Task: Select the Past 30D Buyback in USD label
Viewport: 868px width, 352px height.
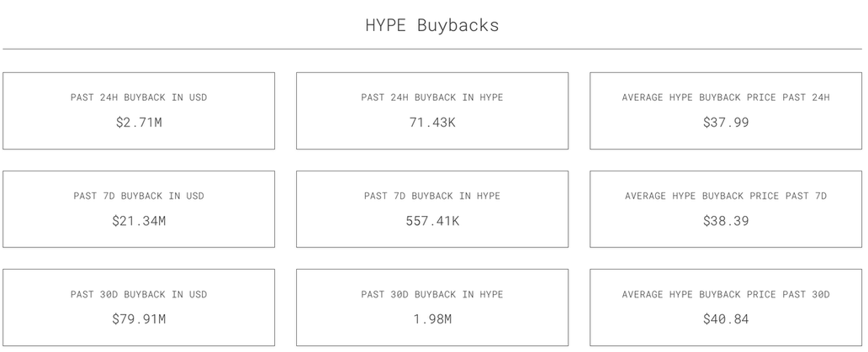Action: coord(139,294)
